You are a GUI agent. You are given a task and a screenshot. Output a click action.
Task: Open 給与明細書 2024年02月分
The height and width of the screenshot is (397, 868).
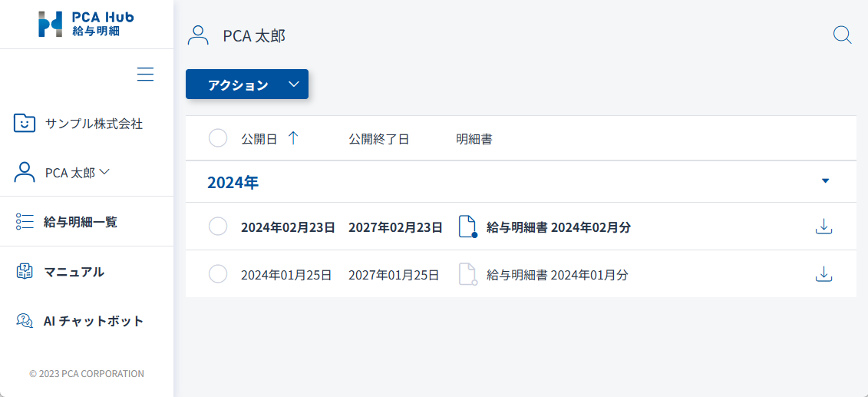click(x=559, y=227)
